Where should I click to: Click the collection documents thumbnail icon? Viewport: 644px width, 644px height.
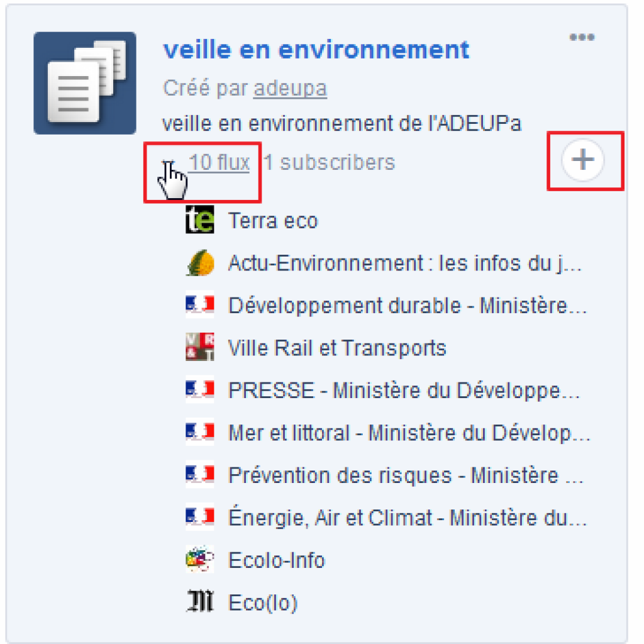[84, 83]
